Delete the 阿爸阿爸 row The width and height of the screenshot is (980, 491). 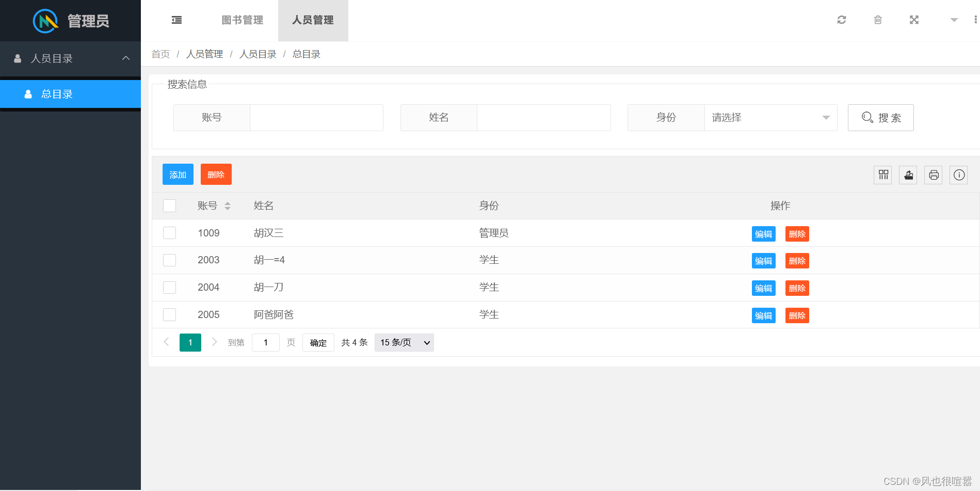(x=797, y=315)
